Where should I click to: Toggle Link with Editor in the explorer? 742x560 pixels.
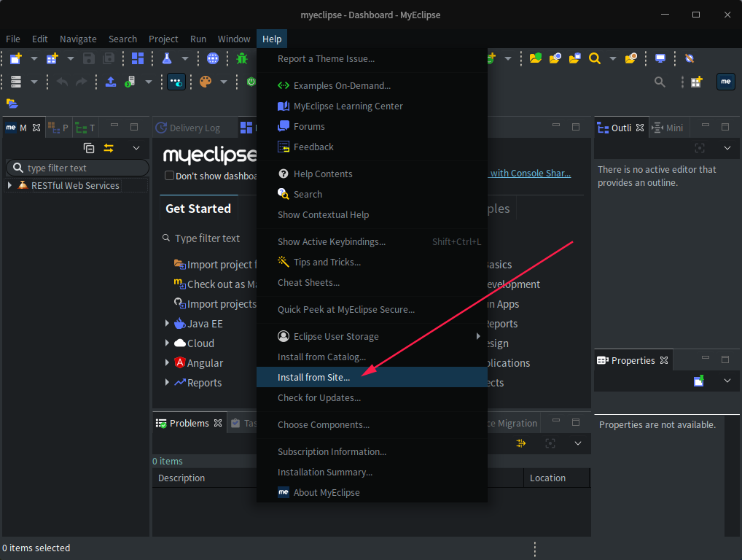pos(109,148)
